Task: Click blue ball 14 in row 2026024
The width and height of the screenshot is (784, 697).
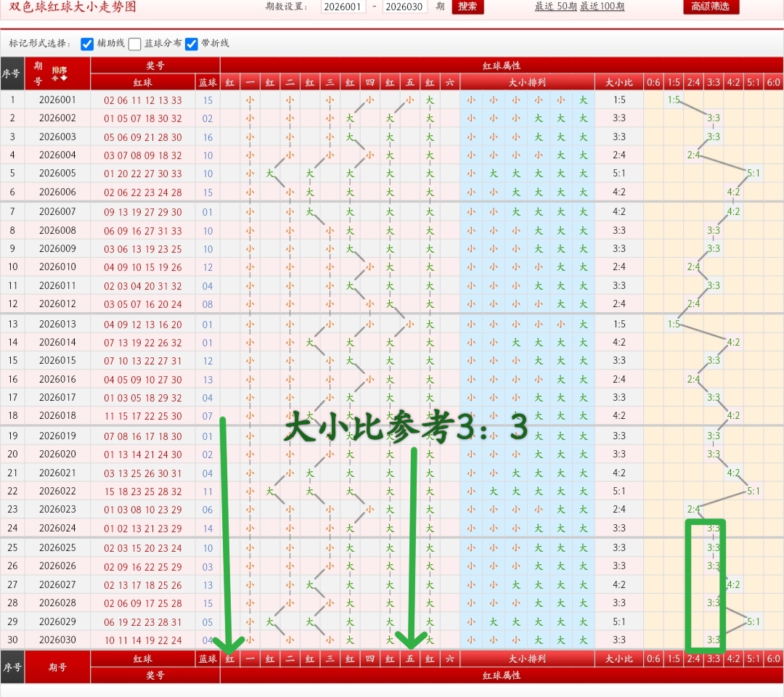Action: click(x=208, y=529)
